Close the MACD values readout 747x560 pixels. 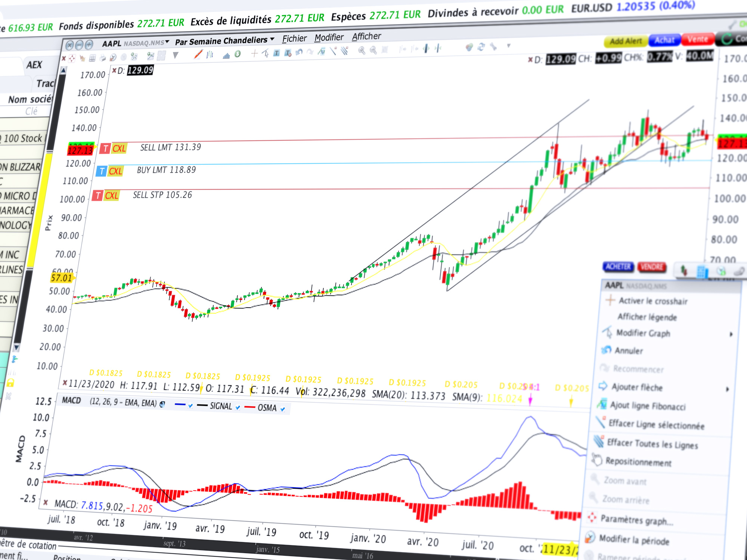pos(46,503)
